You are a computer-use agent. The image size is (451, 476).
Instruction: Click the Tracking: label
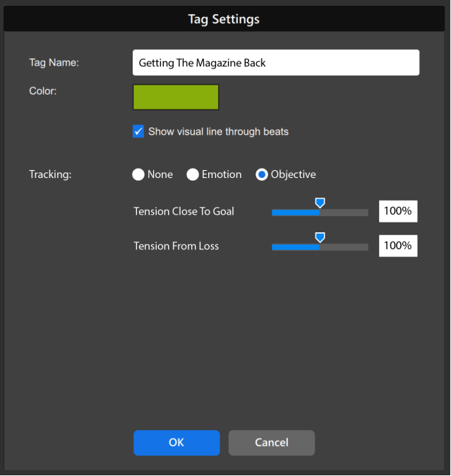click(x=50, y=174)
